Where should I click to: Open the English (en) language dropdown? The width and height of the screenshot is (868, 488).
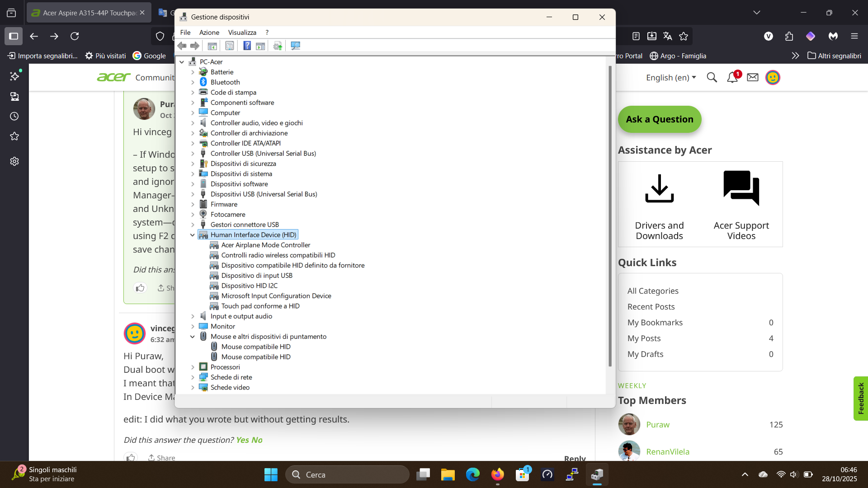click(x=671, y=78)
